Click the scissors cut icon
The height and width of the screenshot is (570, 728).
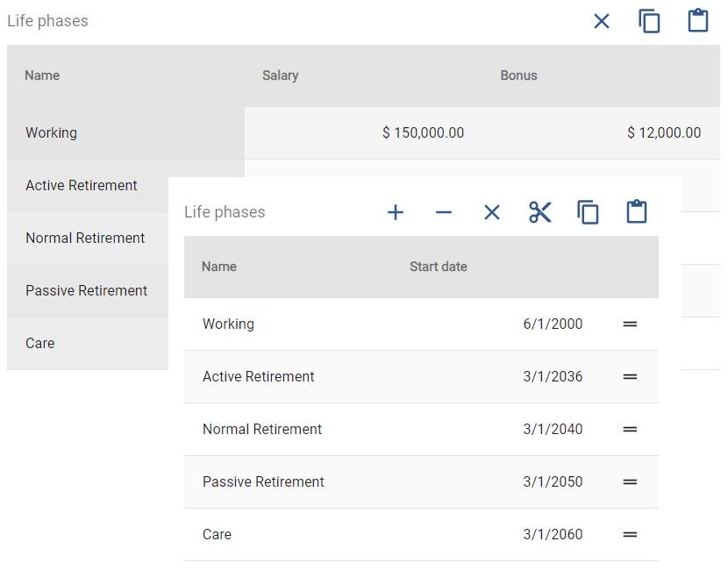coord(540,212)
